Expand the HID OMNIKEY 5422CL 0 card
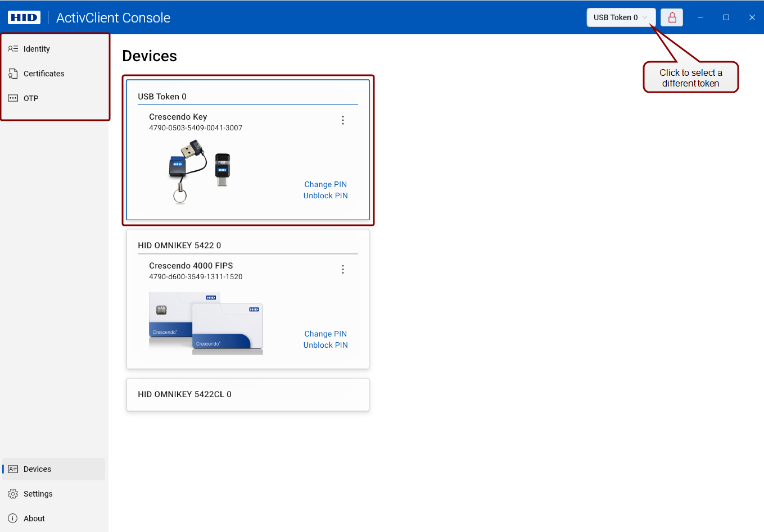Viewport: 764px width, 532px height. pos(247,394)
